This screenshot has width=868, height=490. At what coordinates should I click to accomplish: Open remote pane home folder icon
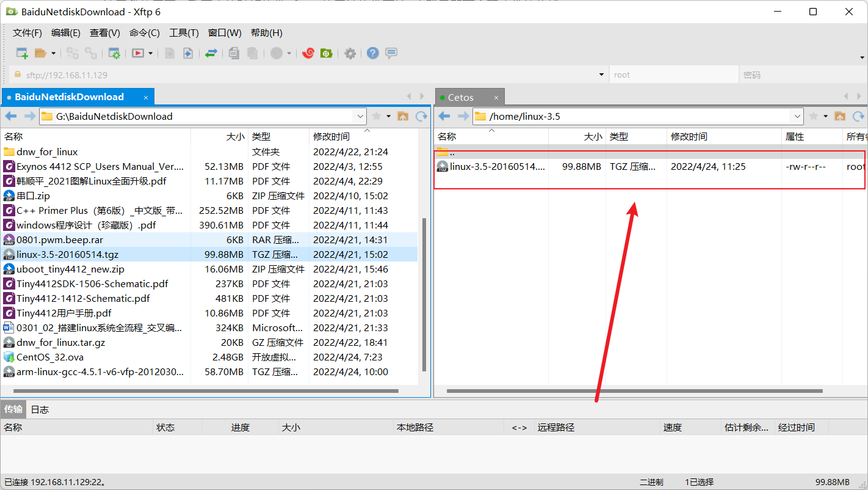tap(840, 116)
